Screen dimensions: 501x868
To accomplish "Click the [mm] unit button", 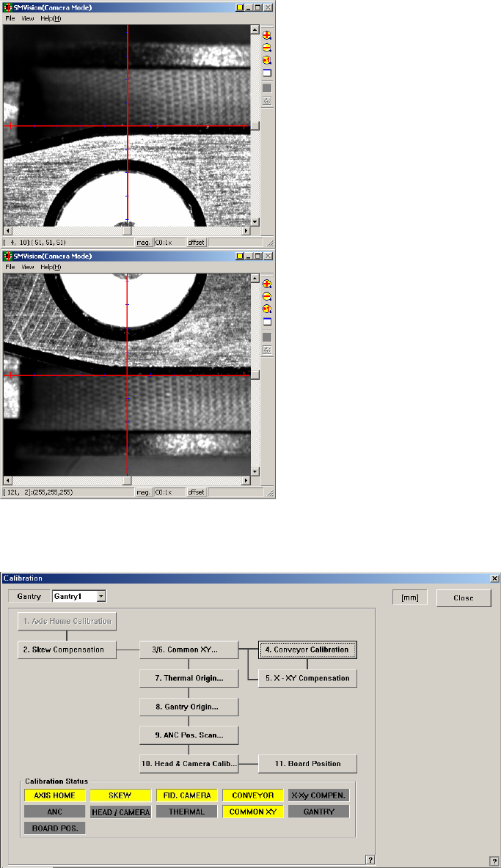I will click(409, 597).
